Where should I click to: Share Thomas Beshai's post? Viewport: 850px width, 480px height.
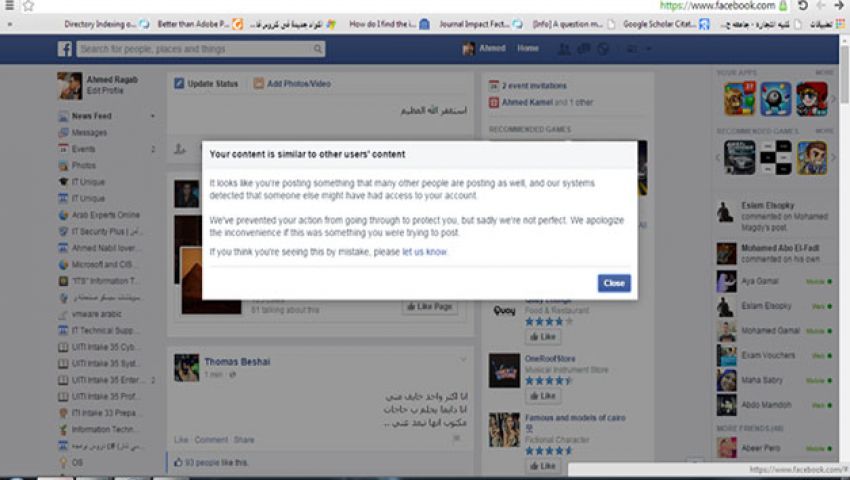click(x=244, y=440)
